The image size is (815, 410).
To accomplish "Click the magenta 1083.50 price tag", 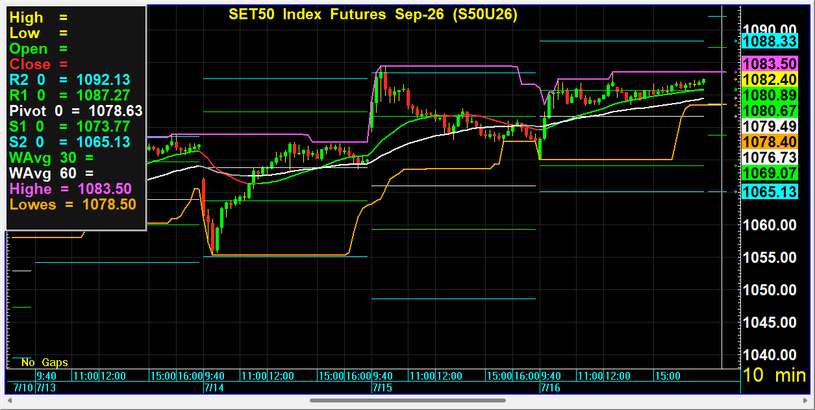I will pos(769,64).
